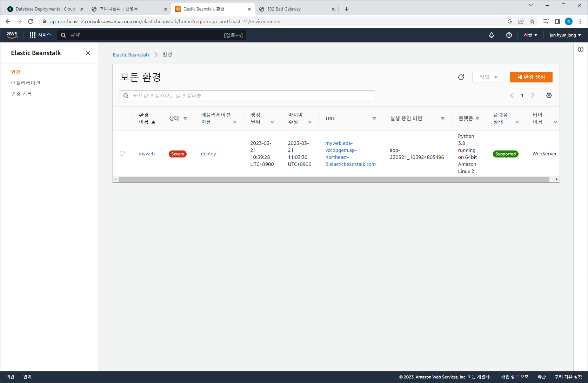Viewport: 588px width, 383px height.
Task: Sort by the 환경 이름 column
Action: point(153,122)
